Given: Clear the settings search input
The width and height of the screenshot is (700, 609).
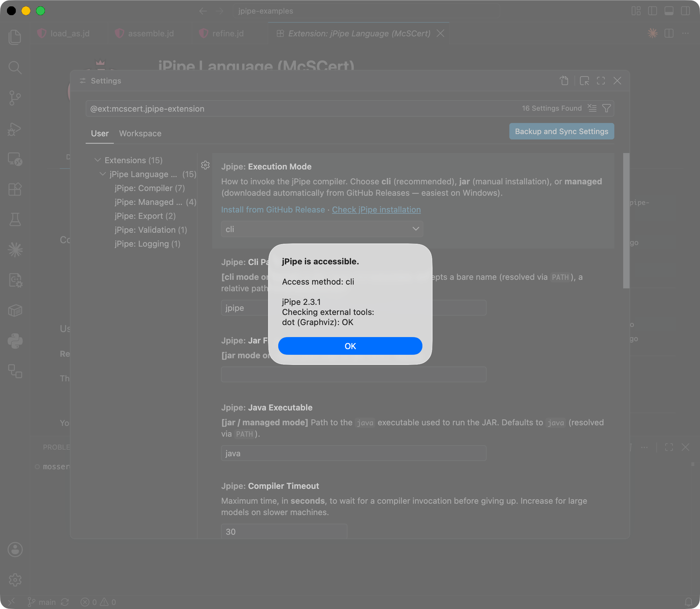Looking at the screenshot, I should (592, 108).
